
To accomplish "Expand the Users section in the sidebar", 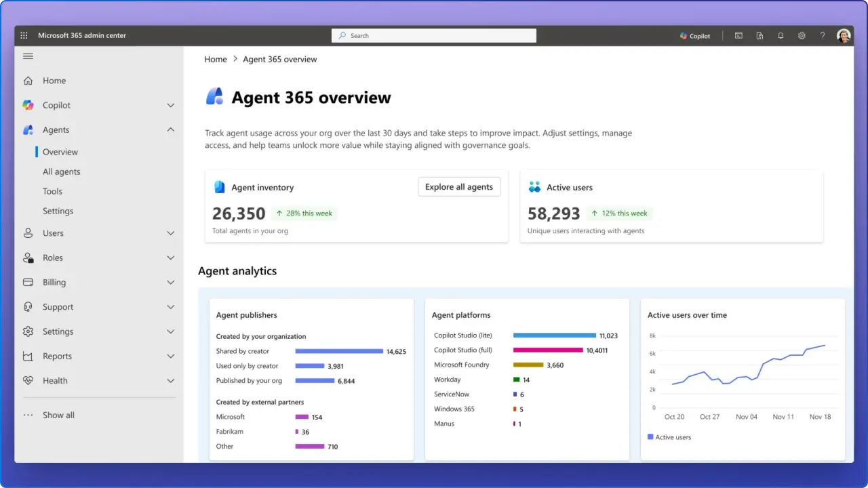I will tap(170, 233).
